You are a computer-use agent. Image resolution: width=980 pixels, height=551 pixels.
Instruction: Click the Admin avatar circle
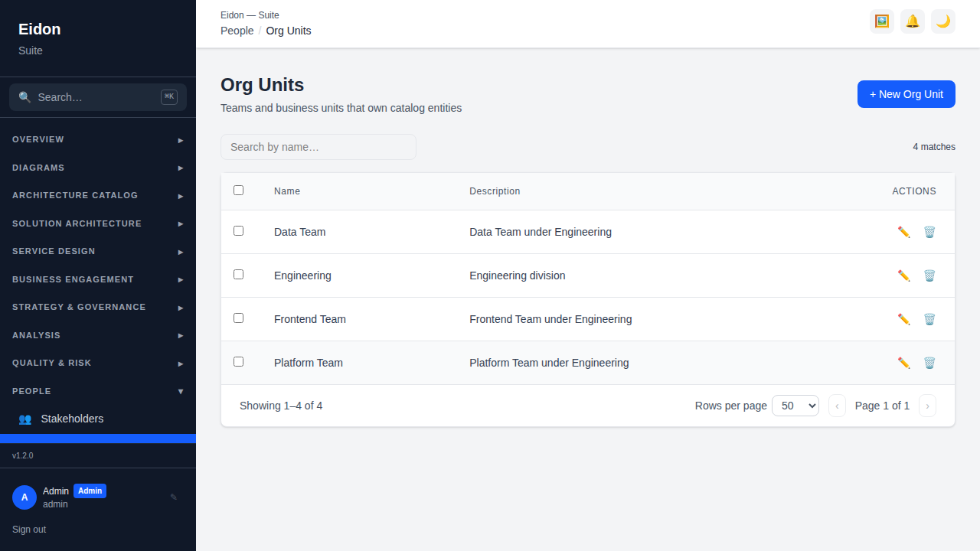click(24, 497)
